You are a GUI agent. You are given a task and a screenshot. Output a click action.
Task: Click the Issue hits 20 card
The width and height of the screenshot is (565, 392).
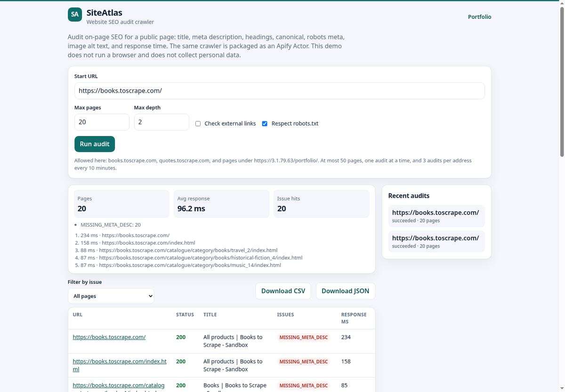point(321,204)
